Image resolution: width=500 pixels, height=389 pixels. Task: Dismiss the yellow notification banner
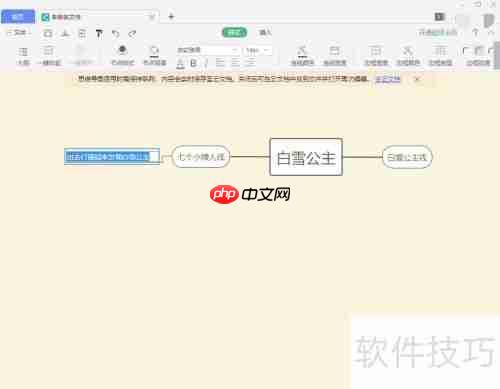point(416,79)
